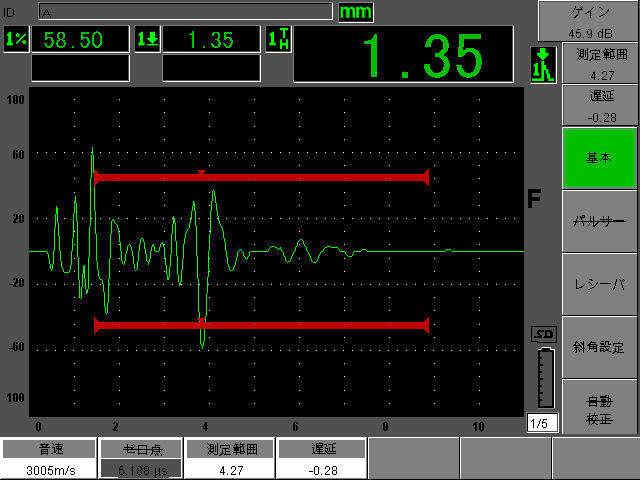Viewport: 640px width, 480px height.
Task: Select the 基本 menu
Action: (x=598, y=157)
